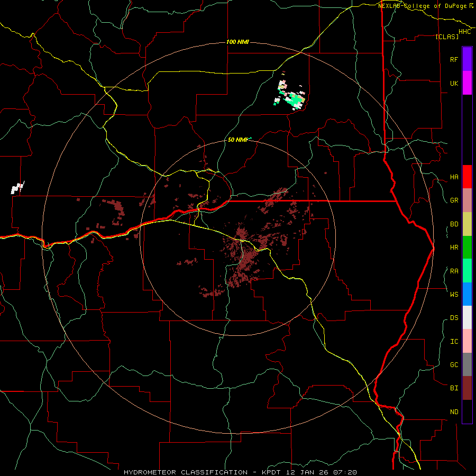Click the RF purple legend swatch

pyautogui.click(x=467, y=59)
